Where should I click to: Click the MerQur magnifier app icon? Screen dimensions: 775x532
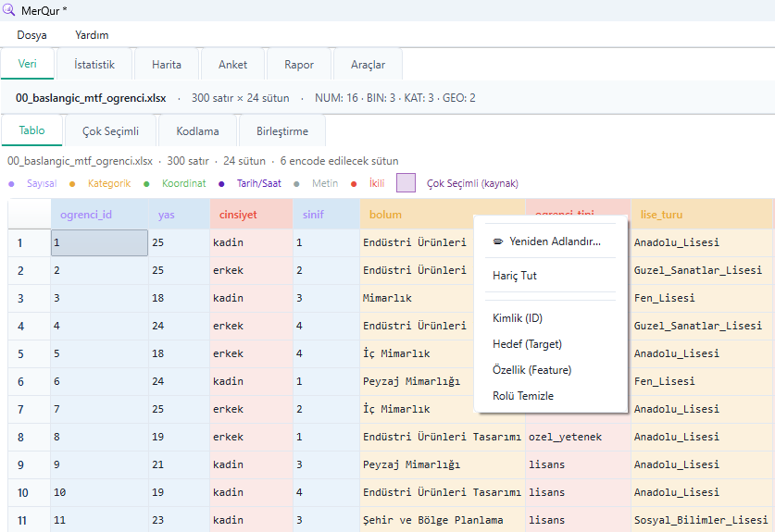point(8,9)
